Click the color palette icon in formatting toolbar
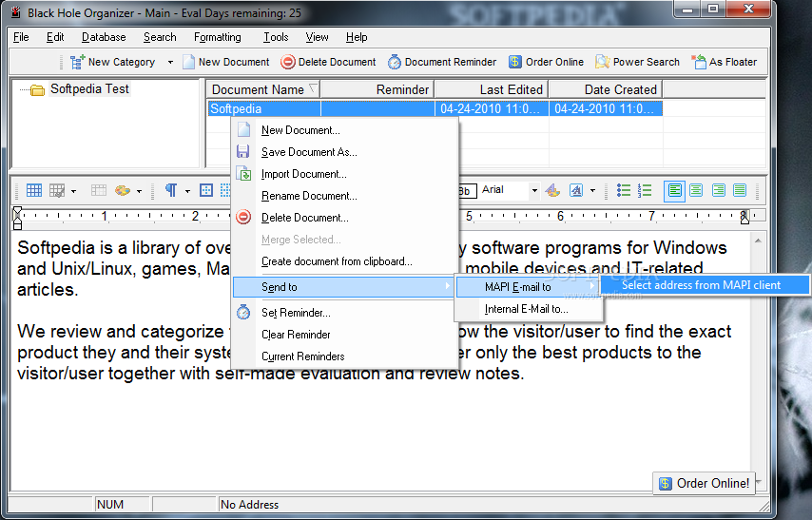Viewport: 812px width, 520px height. 123,190
